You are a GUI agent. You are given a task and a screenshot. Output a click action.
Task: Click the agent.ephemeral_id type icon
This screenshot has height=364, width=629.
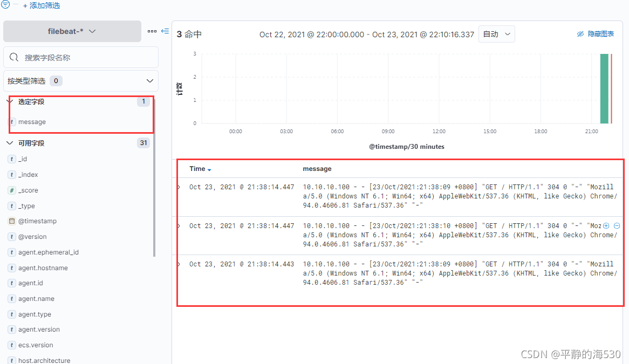12,252
